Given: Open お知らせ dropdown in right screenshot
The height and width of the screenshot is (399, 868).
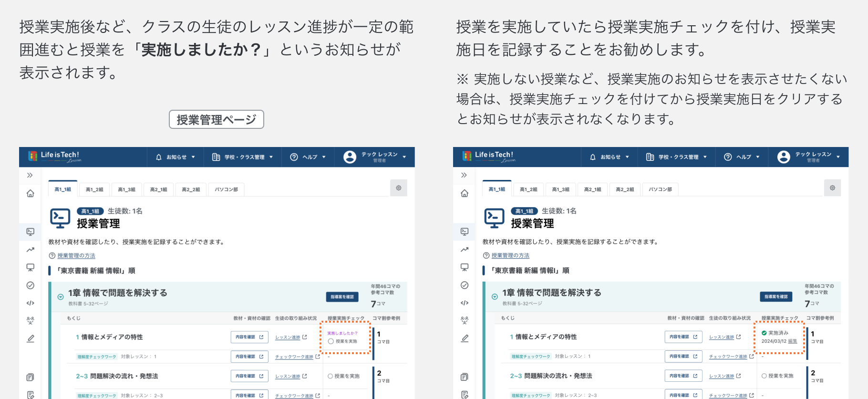Looking at the screenshot, I should [610, 157].
